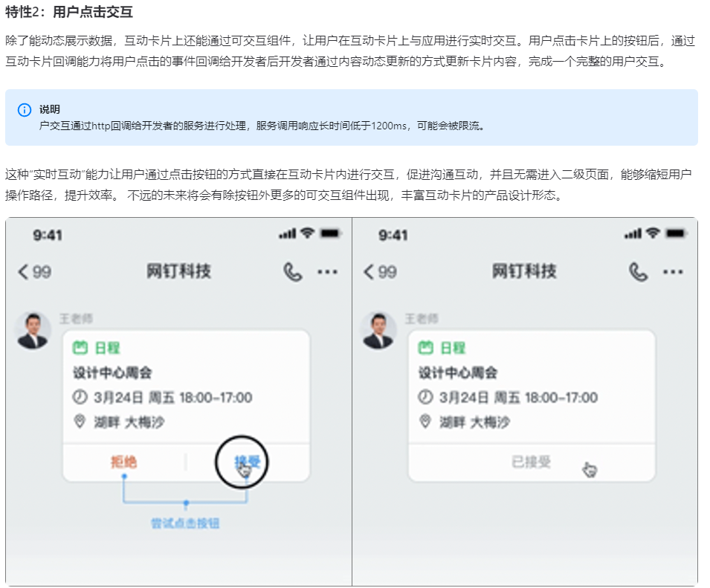
Task: Click 湖畔 大梅沙 location on card with 拒绝
Action: click(129, 422)
